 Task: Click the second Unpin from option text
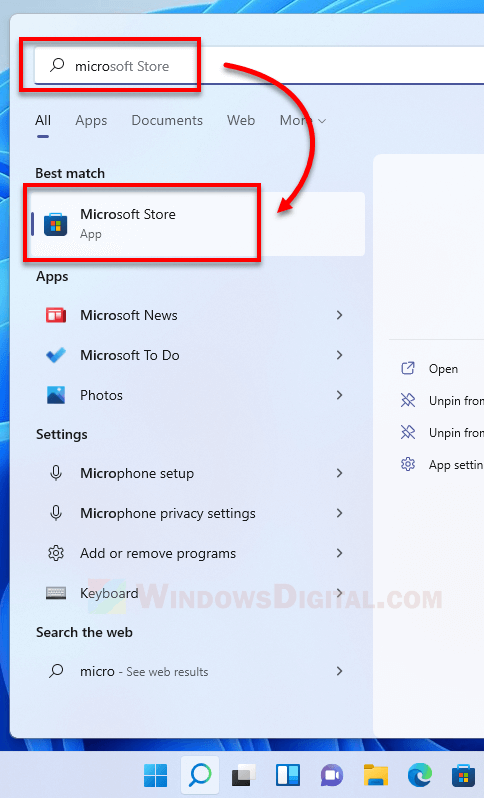(x=456, y=433)
